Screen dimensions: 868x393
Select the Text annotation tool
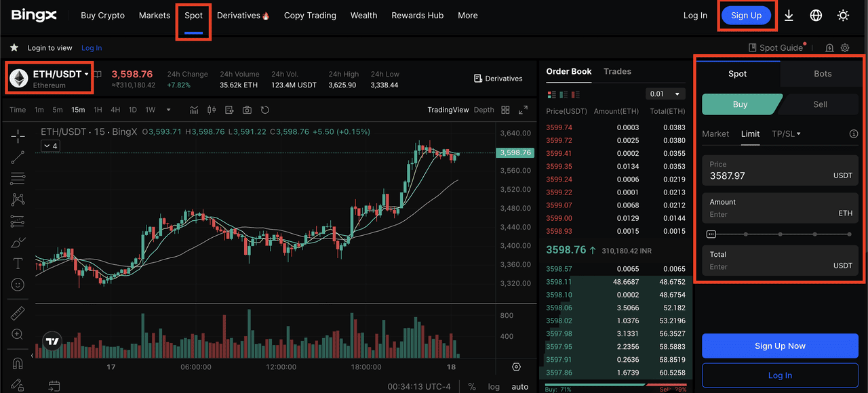click(x=18, y=264)
